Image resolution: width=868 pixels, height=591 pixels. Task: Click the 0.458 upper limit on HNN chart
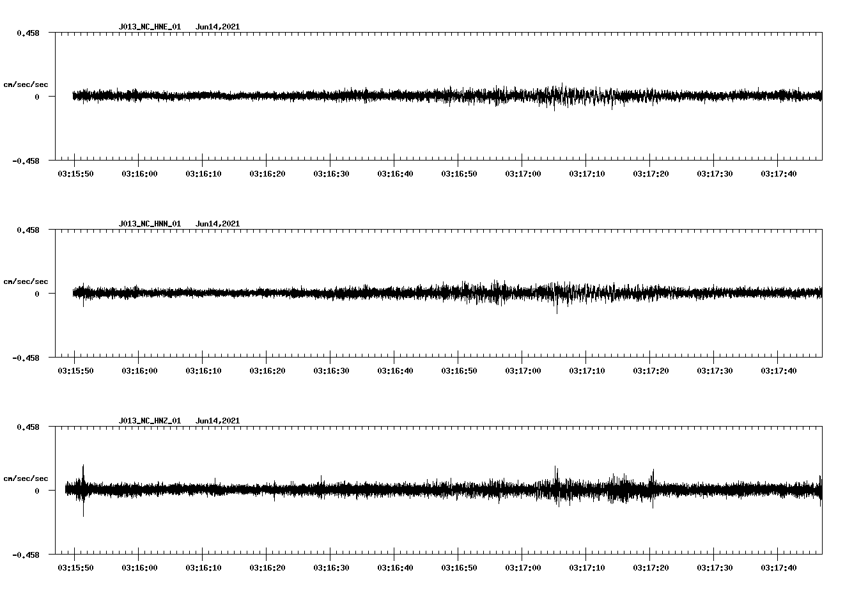(28, 230)
